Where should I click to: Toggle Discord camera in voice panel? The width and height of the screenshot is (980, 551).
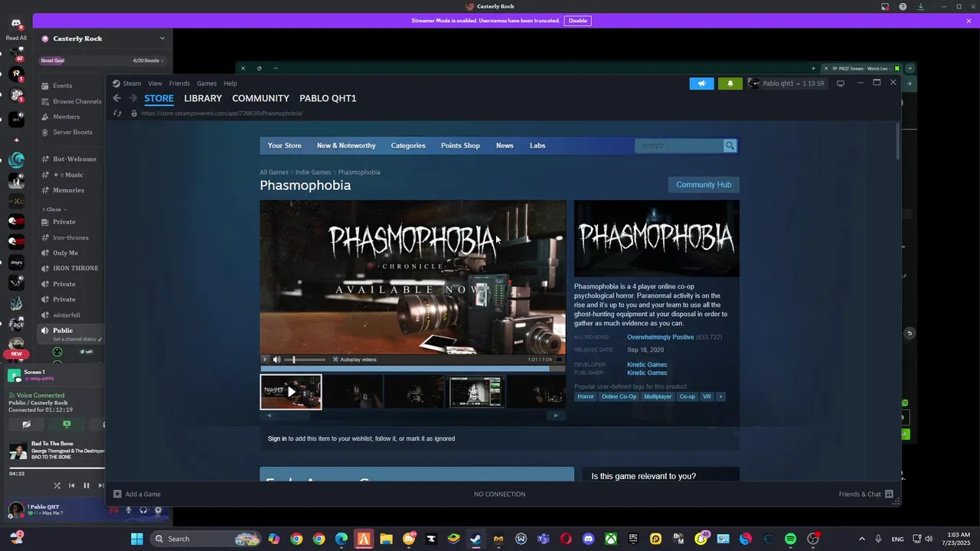(x=27, y=424)
